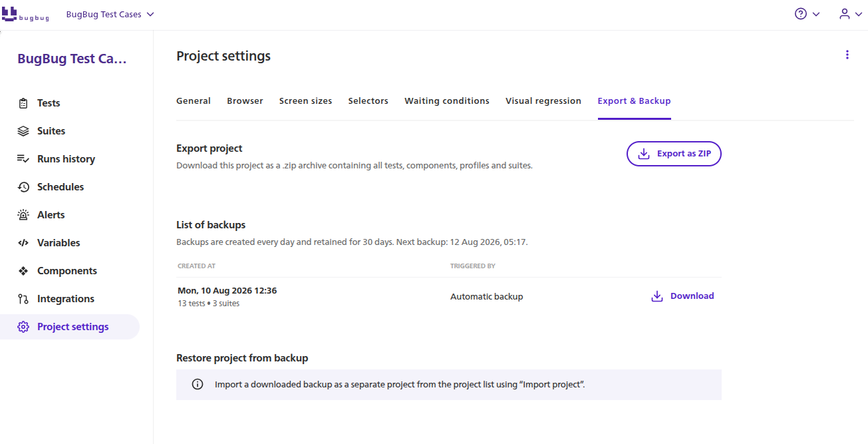This screenshot has width=868, height=444.
Task: Open the user account icon
Action: [x=844, y=14]
